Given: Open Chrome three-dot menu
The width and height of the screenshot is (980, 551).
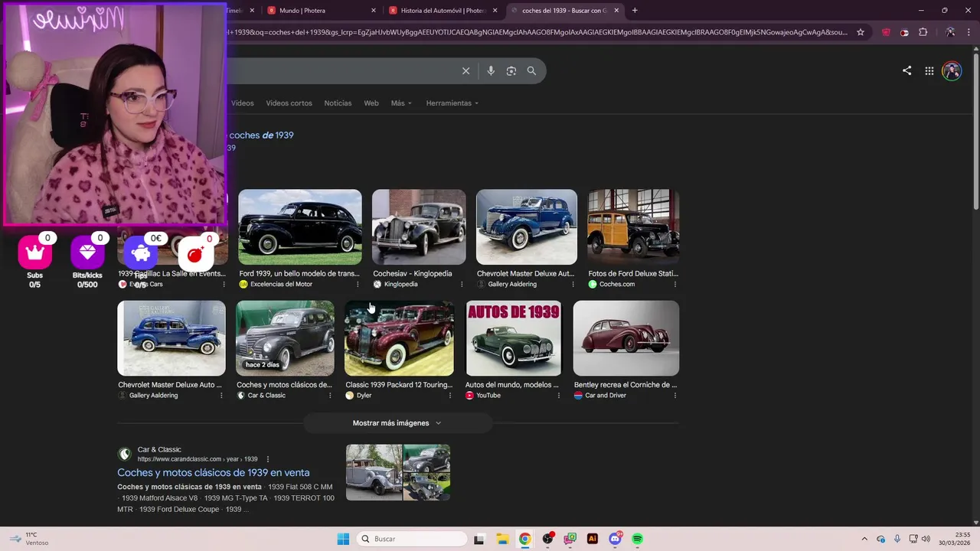Looking at the screenshot, I should tap(969, 32).
